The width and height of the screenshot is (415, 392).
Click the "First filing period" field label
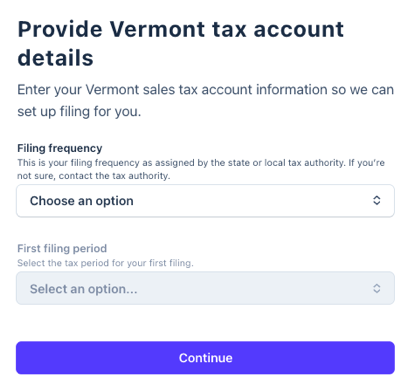tap(62, 248)
